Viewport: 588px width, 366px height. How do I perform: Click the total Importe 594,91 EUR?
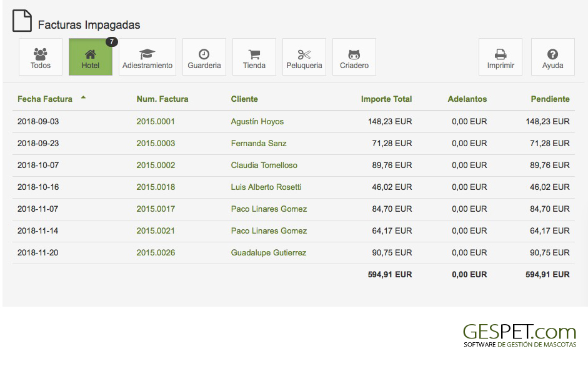click(390, 275)
